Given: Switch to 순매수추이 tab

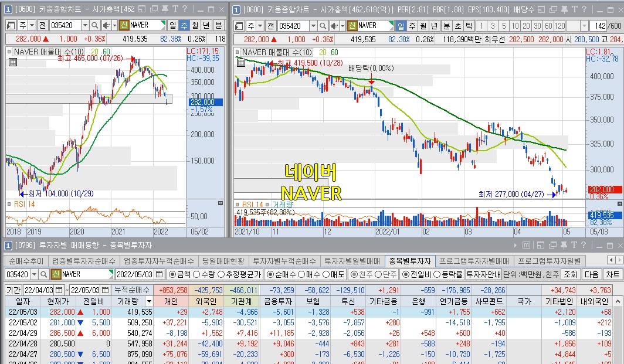Looking at the screenshot, I should tap(26, 261).
